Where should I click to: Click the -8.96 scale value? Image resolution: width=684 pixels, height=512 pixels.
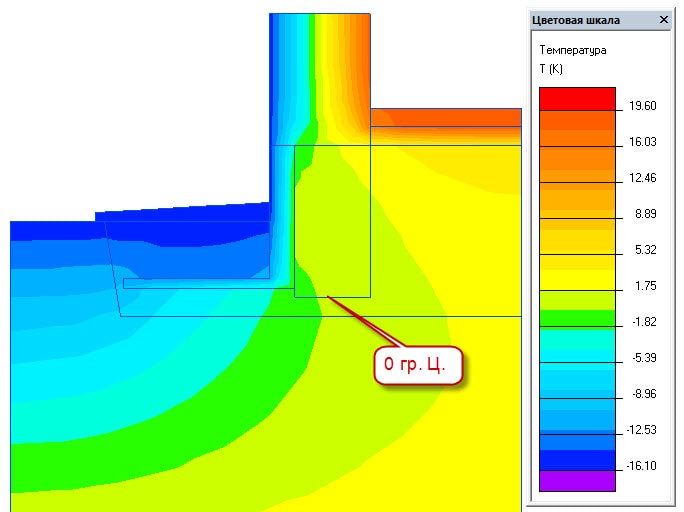coord(643,394)
